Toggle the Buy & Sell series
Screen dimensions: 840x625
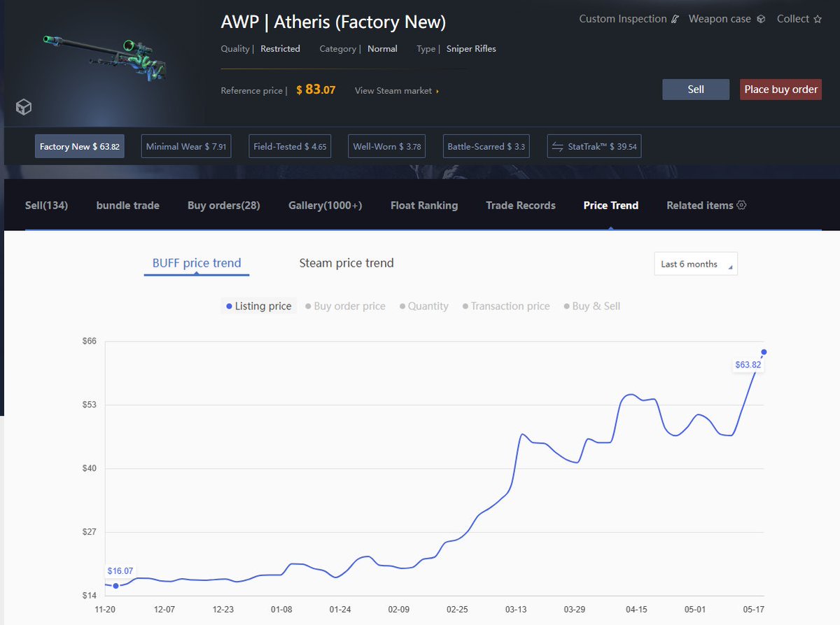click(591, 306)
